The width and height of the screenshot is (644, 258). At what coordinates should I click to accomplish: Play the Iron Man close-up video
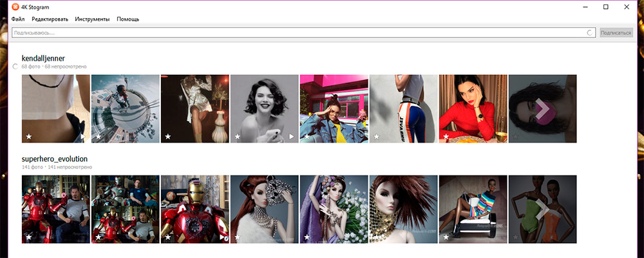coord(222,237)
